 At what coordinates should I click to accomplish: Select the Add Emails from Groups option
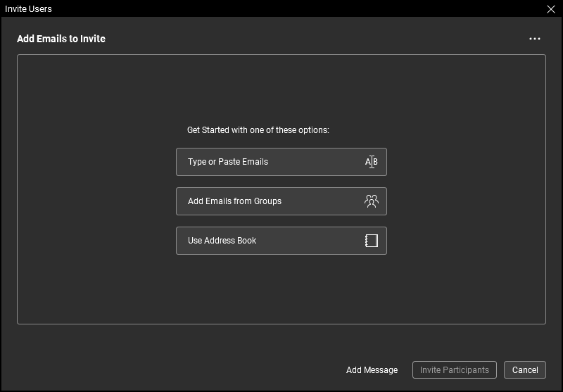pos(281,201)
